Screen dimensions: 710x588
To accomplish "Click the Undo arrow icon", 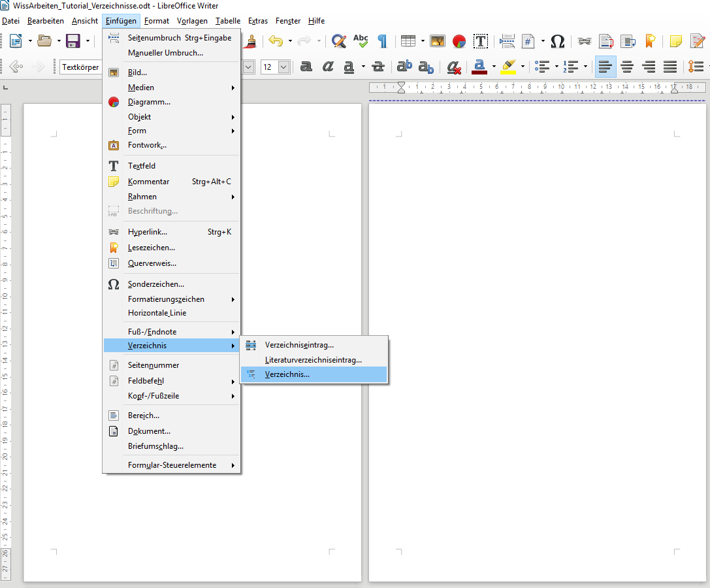I will point(276,41).
